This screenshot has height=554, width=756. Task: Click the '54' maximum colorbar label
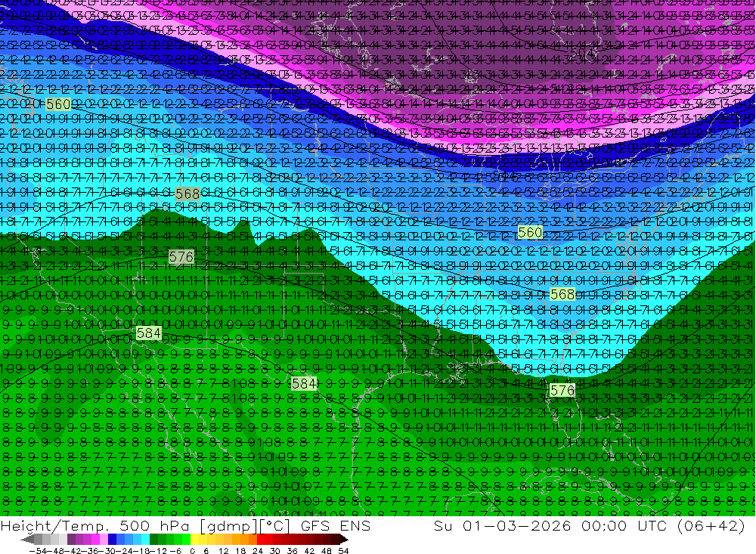[343, 551]
